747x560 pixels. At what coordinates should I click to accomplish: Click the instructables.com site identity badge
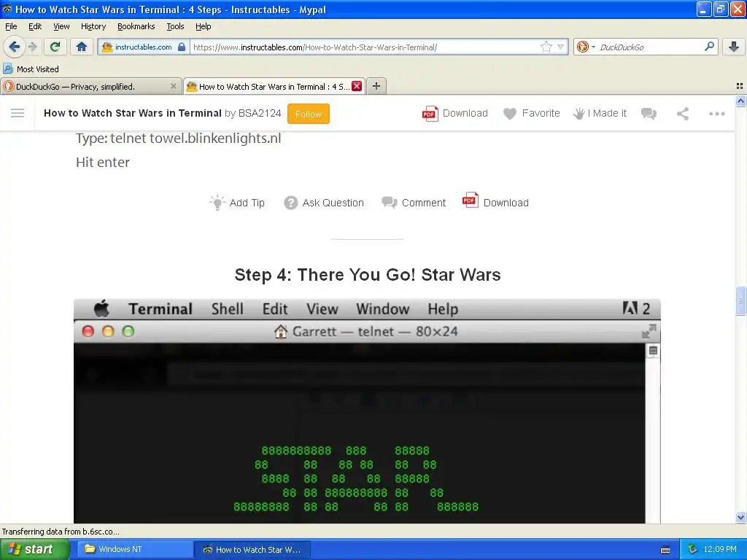pos(144,47)
